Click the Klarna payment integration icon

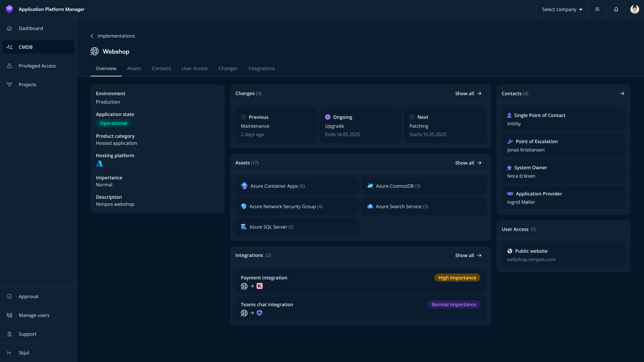tap(259, 286)
